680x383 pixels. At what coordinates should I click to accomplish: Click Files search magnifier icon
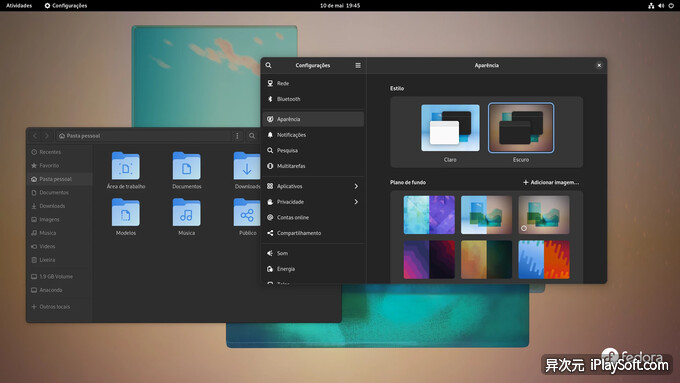(252, 136)
